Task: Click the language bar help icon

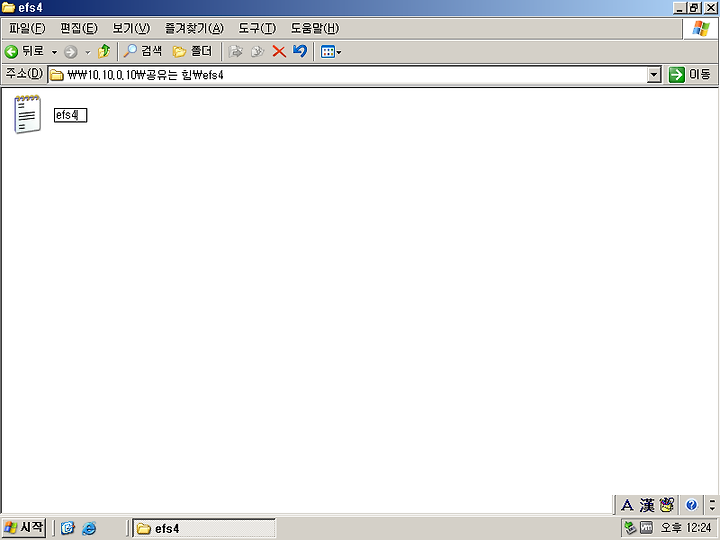Action: coord(692,505)
